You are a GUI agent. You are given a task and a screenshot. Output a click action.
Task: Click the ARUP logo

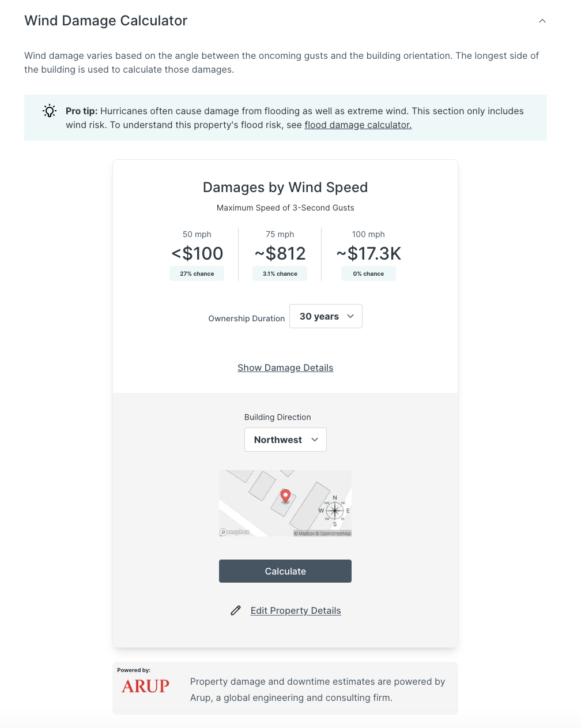[145, 686]
